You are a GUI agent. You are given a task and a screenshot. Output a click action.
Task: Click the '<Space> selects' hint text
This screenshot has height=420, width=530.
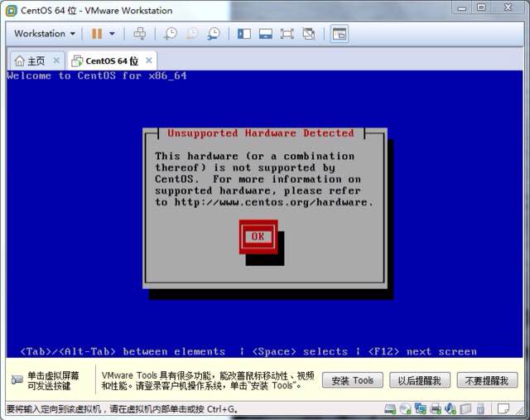[x=300, y=352]
